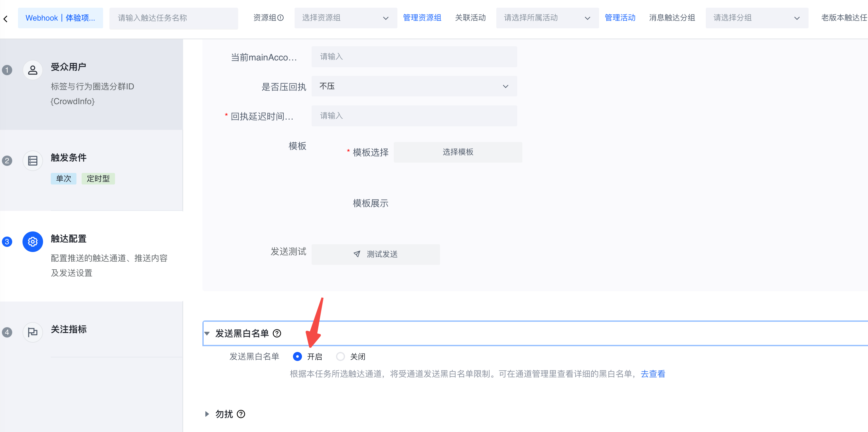This screenshot has height=432, width=868.
Task: Click the back arrow icon
Action: 6,19
